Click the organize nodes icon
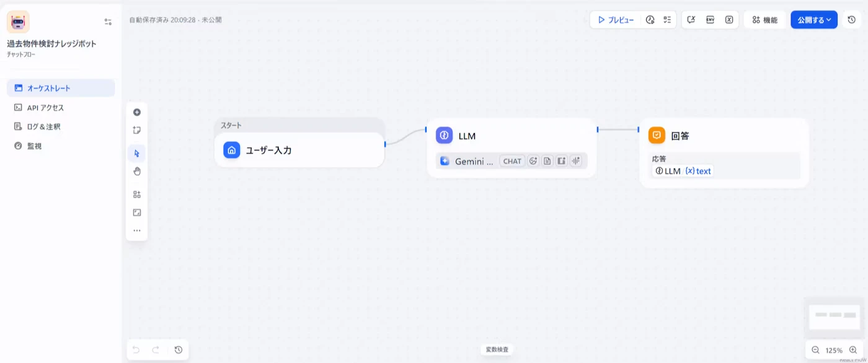This screenshot has width=868, height=363. [x=137, y=195]
